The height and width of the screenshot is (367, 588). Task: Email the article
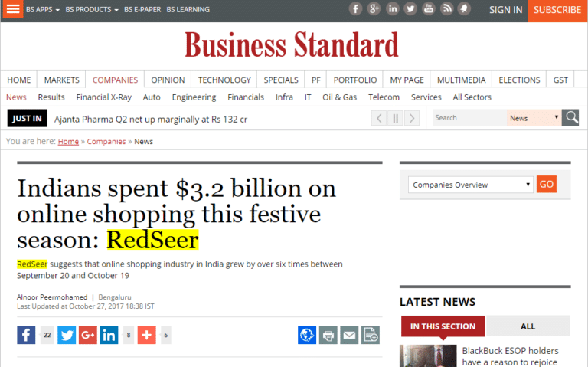coord(349,335)
